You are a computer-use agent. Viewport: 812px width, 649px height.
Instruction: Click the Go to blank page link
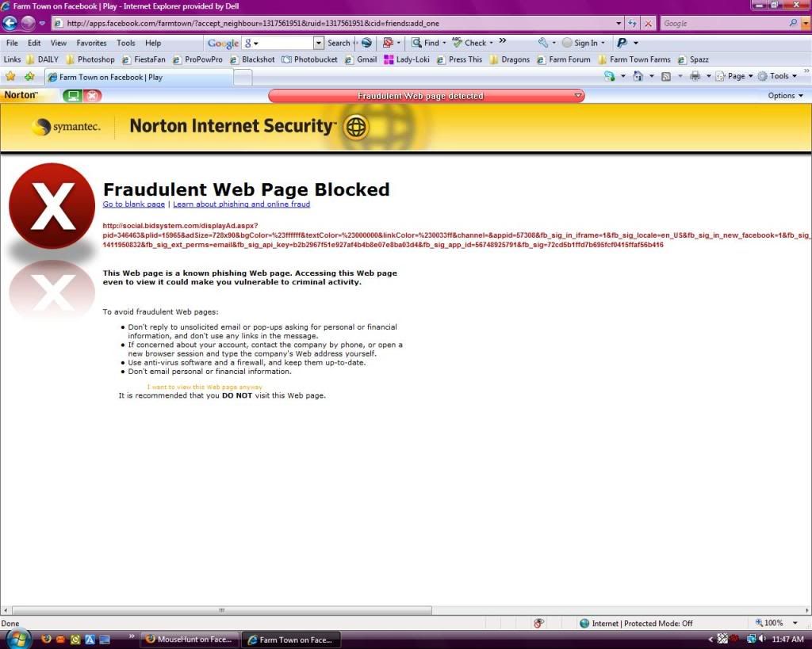click(x=134, y=204)
